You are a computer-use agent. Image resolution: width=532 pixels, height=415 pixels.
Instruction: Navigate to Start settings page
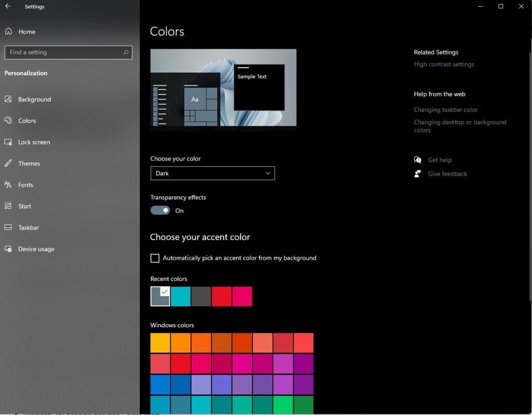(25, 206)
